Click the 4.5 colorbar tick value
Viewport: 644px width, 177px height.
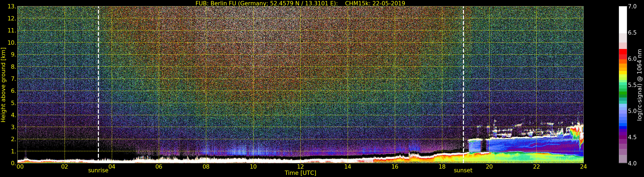tap(632, 137)
